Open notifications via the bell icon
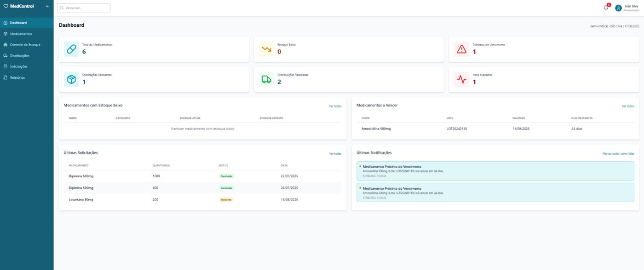The height and width of the screenshot is (270, 644). coord(606,8)
